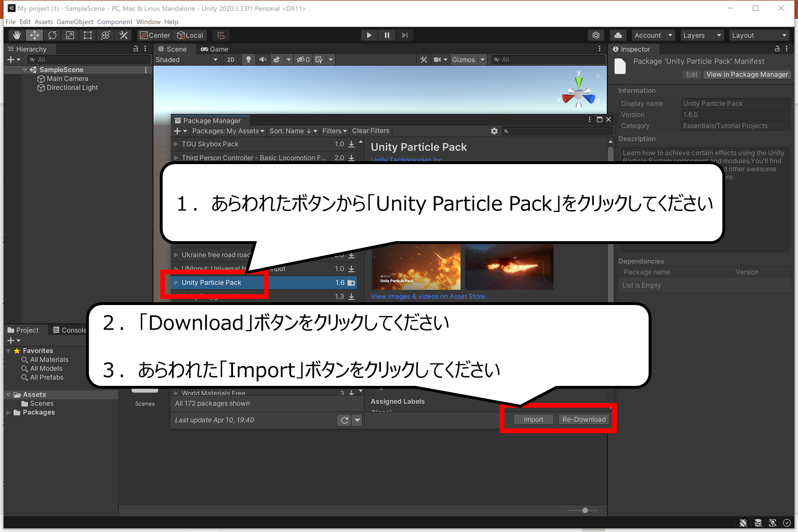
Task: Download TGU Skybox Pack icon
Action: [x=351, y=144]
